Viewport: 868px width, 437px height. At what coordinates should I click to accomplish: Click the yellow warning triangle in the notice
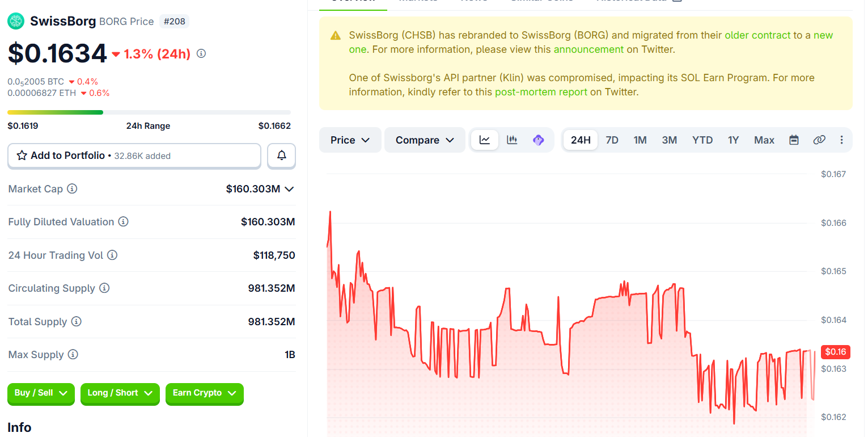pos(336,36)
